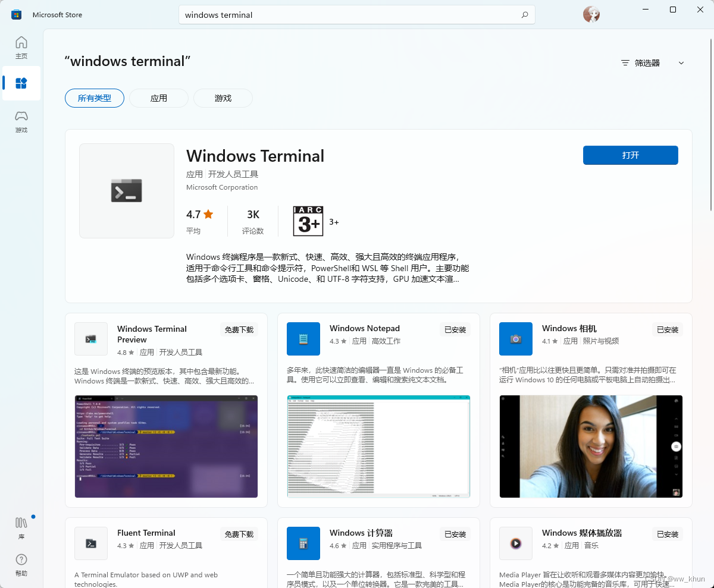The height and width of the screenshot is (588, 714).
Task: Click the Windows Terminal description paragraph
Action: [x=328, y=268]
